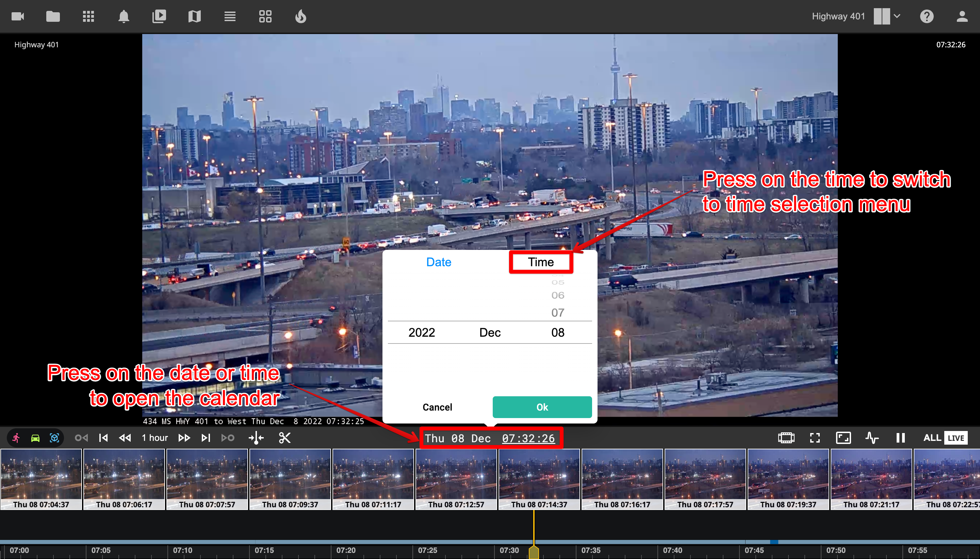
Task: Enter fullscreen mode
Action: point(815,438)
